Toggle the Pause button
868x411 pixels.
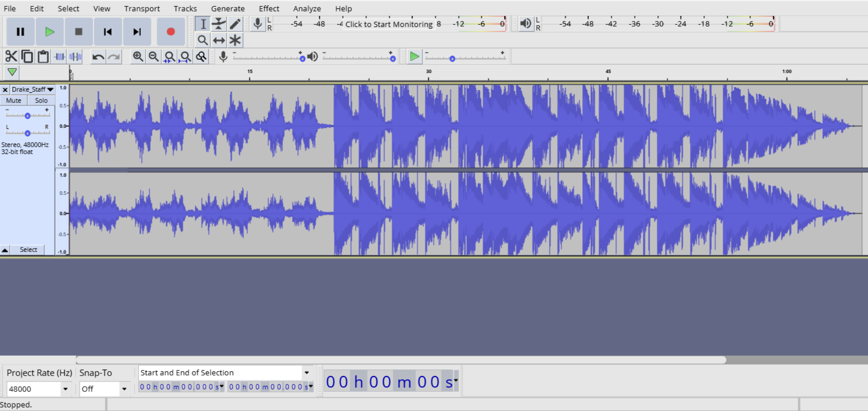pyautogui.click(x=21, y=32)
